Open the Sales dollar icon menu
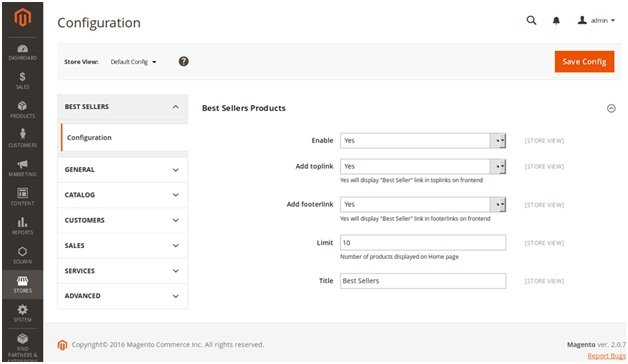The image size is (628, 364). 22,80
